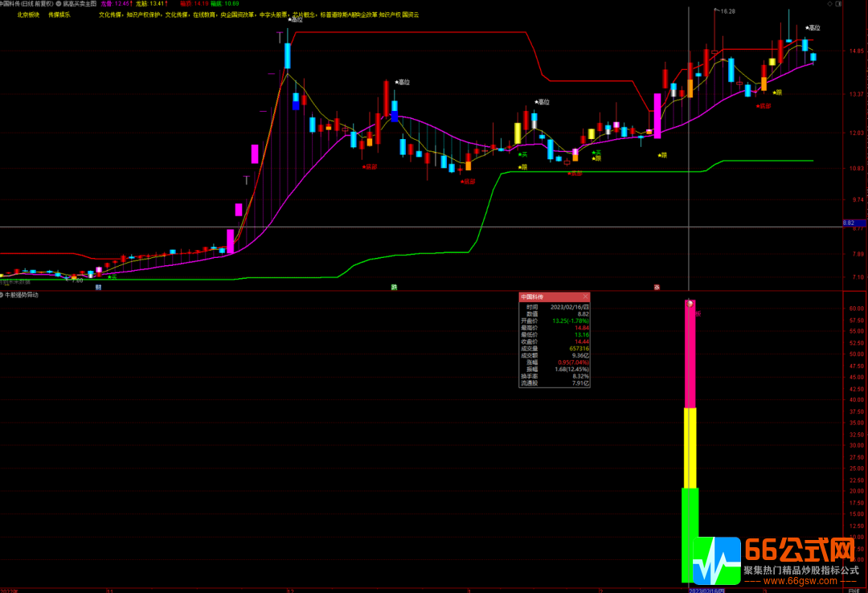Click the 日线 period label at bottom right
Image resolution: width=868 pixels, height=593 pixels.
click(x=854, y=591)
